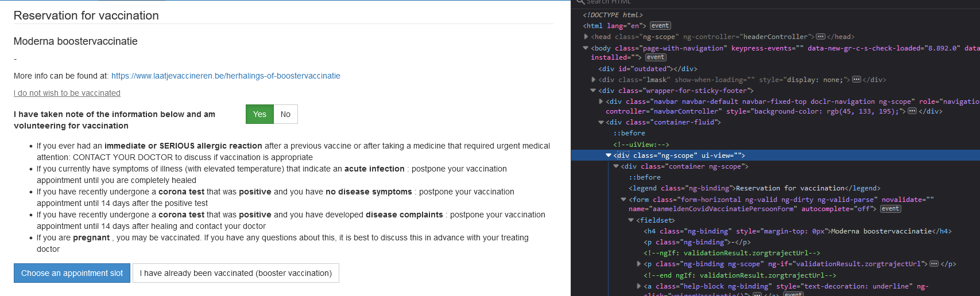Select No for volunteering for vaccination
The height and width of the screenshot is (296, 980).
285,114
